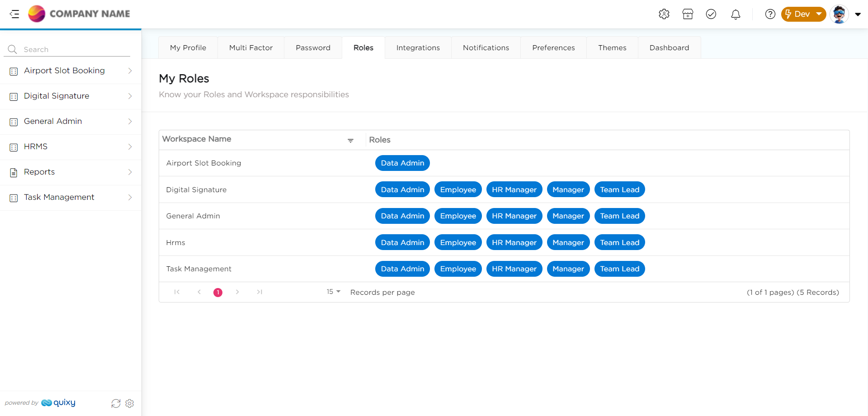Open sidebar settings gear near Quixy logo
Image resolution: width=868 pixels, height=416 pixels.
(130, 403)
